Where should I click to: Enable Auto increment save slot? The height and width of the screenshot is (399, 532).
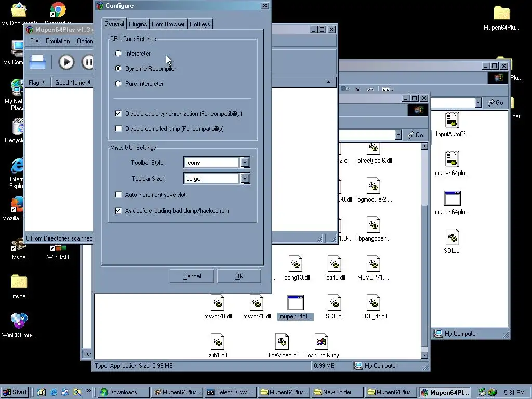tap(118, 195)
